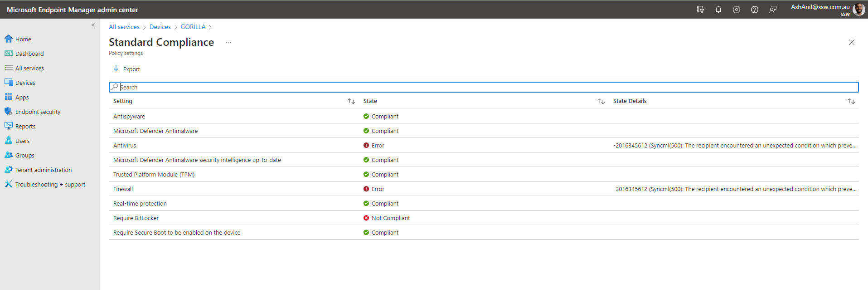The image size is (868, 290).
Task: Open the settings gear icon
Action: click(x=737, y=10)
